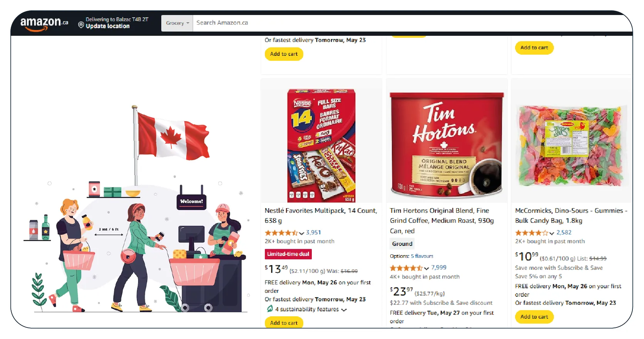The image size is (644, 339).
Task: Expand McCormicks rating breakdown chevron
Action: pyautogui.click(x=552, y=233)
